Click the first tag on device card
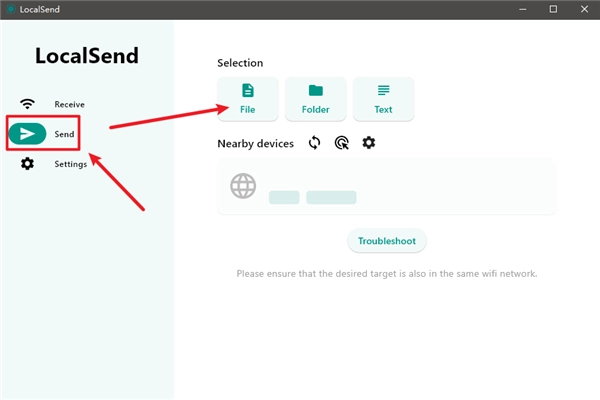This screenshot has height=400, width=600. 284,197
